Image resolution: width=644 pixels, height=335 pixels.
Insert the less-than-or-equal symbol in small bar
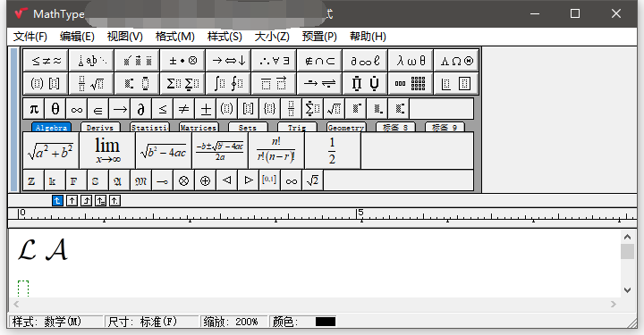point(162,109)
